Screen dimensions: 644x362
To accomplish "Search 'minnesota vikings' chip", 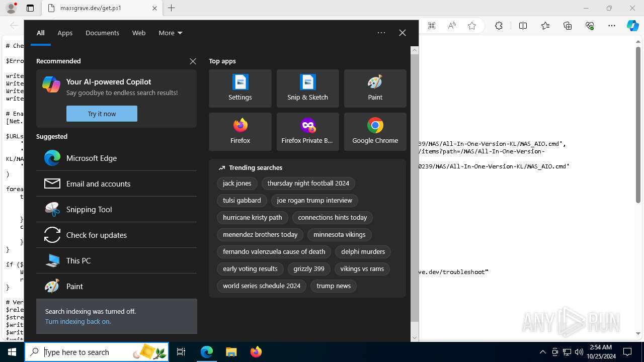I will (x=340, y=235).
